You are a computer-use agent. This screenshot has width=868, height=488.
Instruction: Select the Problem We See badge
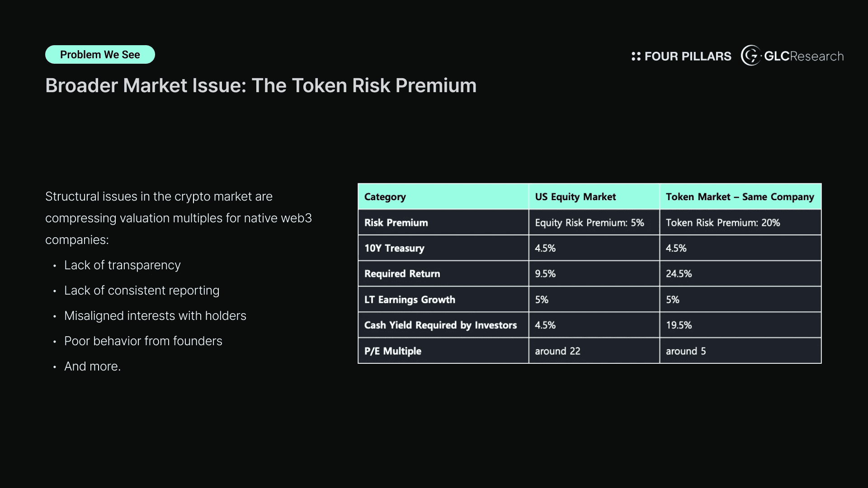(100, 55)
